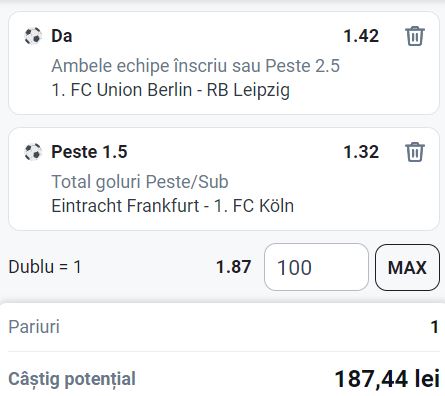Click the 1.42 odds value
This screenshot has width=445, height=396.
(361, 36)
